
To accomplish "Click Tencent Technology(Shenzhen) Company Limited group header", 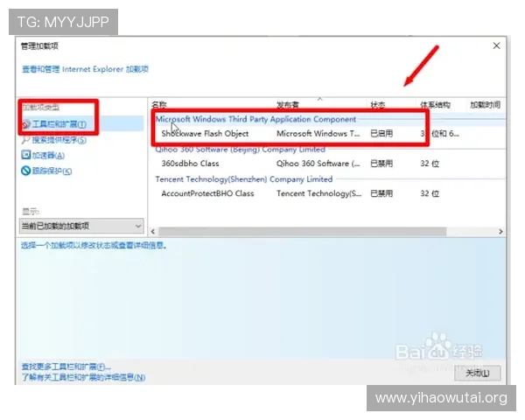I will 244,179.
